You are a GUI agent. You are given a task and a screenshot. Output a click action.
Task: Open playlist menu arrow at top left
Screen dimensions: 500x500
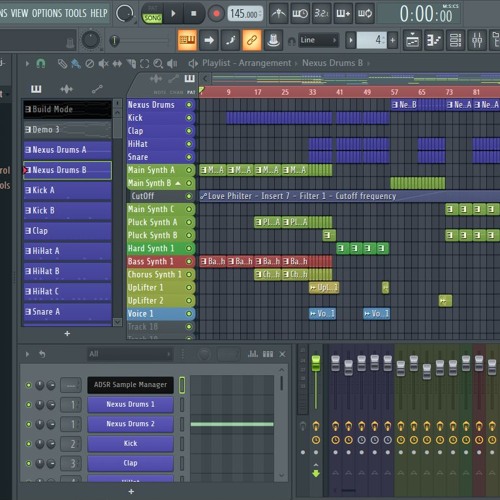pyautogui.click(x=27, y=63)
